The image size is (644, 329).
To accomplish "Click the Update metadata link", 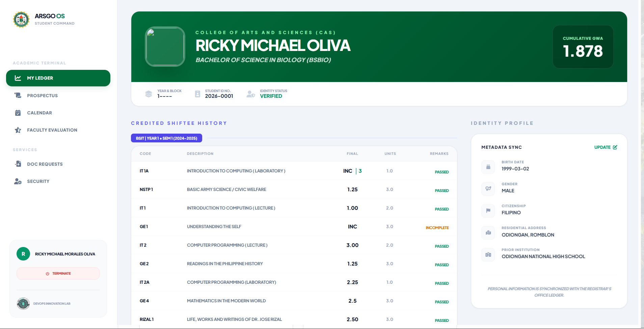I will (x=602, y=147).
